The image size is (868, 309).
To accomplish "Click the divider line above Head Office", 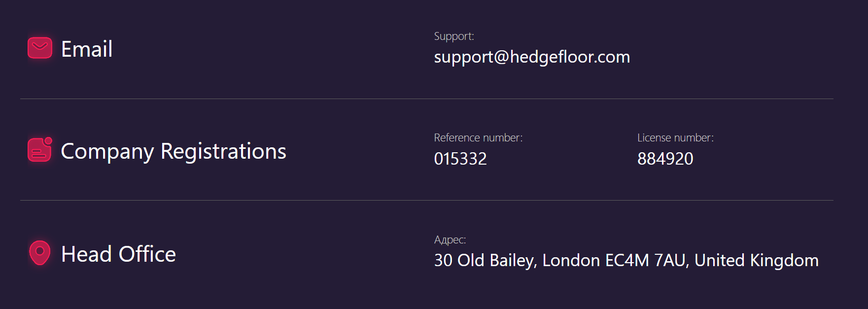I will 427,200.
